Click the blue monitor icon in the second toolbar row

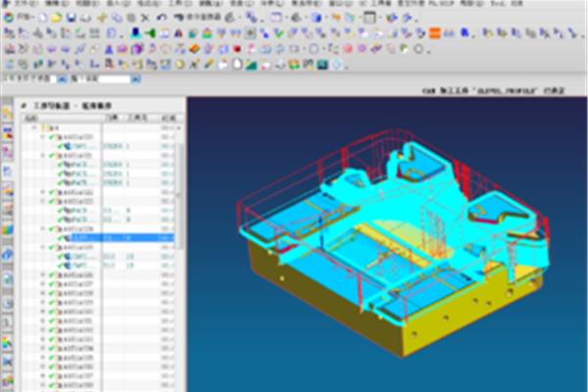pos(135,33)
